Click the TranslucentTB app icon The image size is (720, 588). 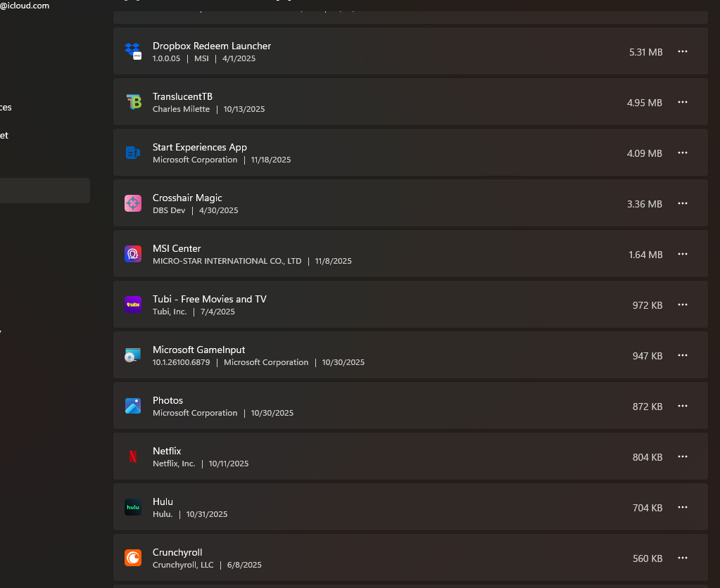[x=133, y=102]
